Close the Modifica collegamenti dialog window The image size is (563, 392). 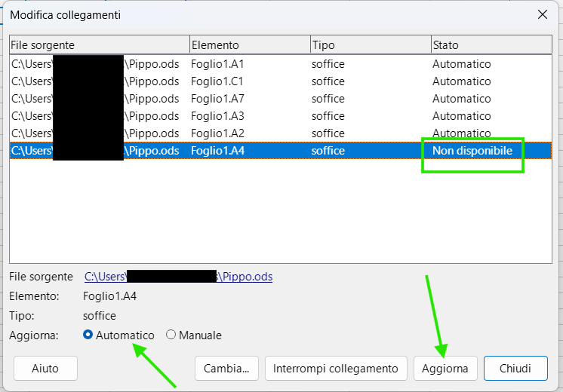(x=542, y=14)
